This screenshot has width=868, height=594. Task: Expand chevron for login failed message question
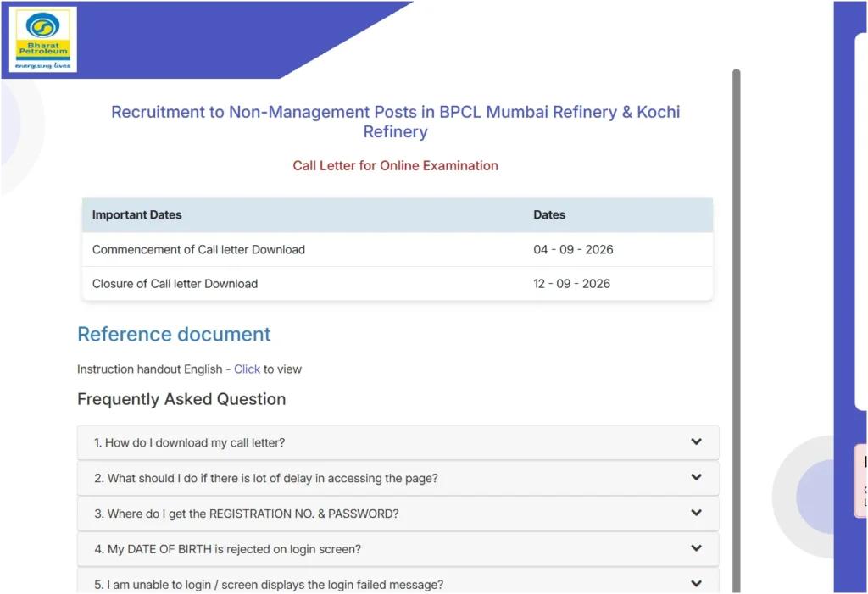(x=696, y=584)
